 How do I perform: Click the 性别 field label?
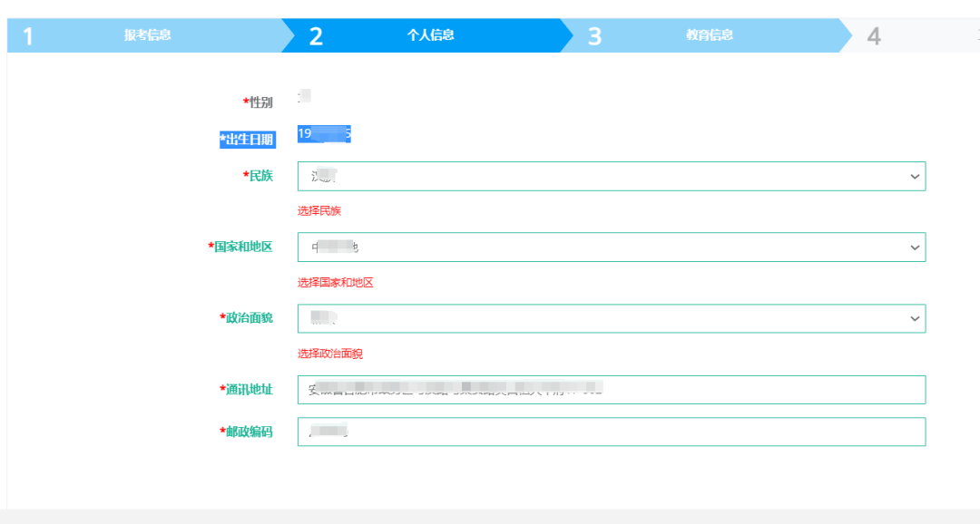pyautogui.click(x=258, y=102)
